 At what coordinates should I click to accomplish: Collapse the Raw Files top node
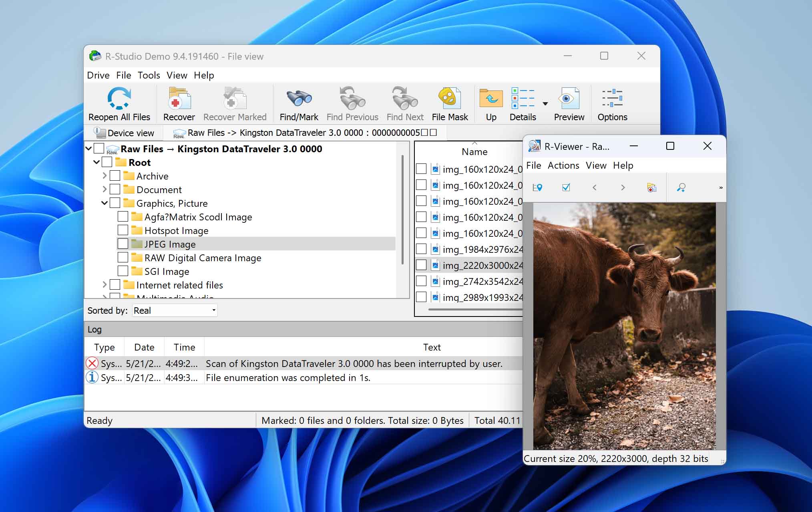pyautogui.click(x=88, y=149)
